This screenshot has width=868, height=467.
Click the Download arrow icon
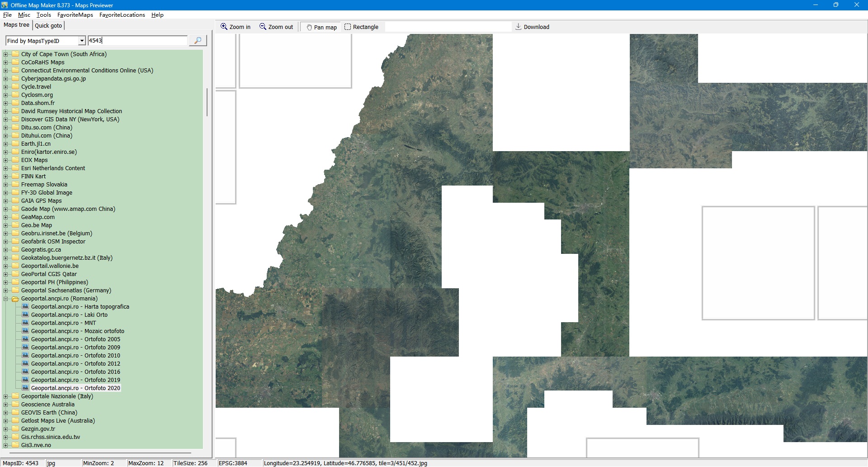(x=519, y=27)
